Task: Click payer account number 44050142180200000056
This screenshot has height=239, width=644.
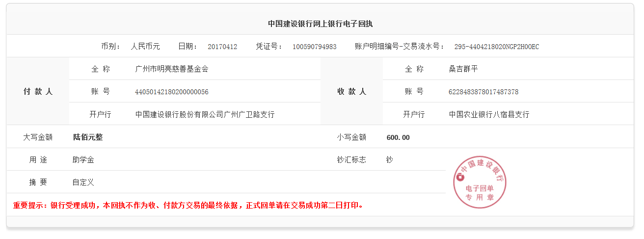Action: [x=171, y=92]
